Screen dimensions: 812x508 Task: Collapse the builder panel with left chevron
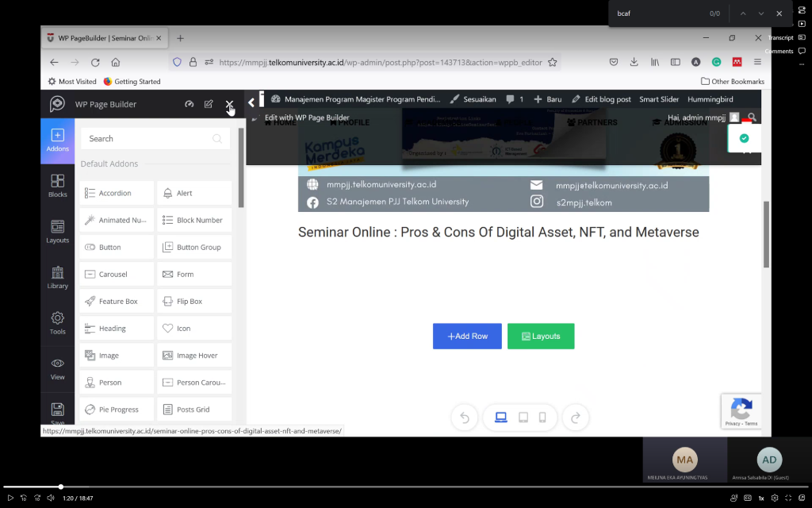point(251,102)
